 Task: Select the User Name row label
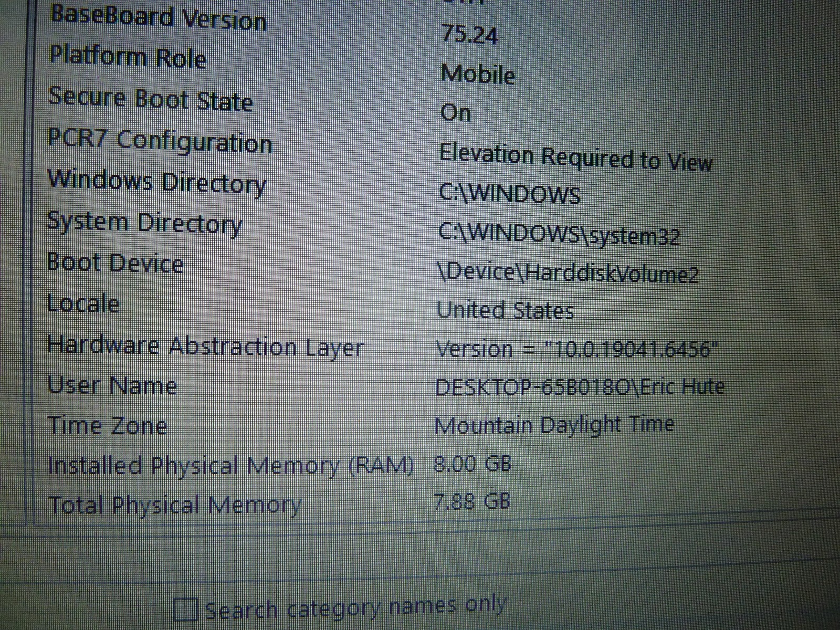[112, 385]
